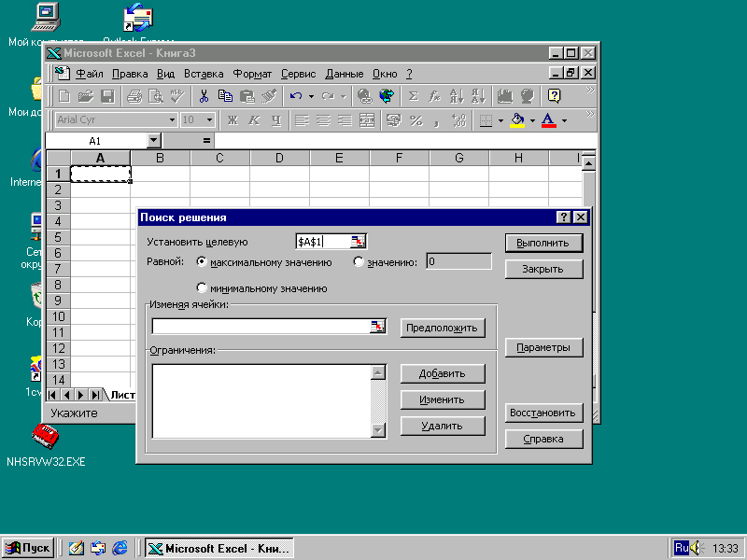The height and width of the screenshot is (560, 747).
Task: Click the Sort Ascending icon
Action: point(457,97)
